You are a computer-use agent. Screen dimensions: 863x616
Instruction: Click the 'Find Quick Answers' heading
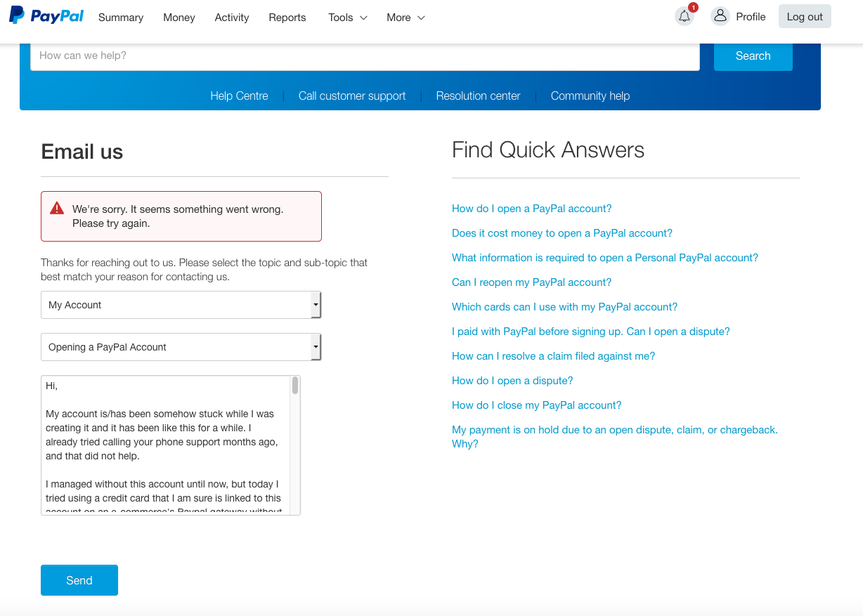tap(548, 150)
